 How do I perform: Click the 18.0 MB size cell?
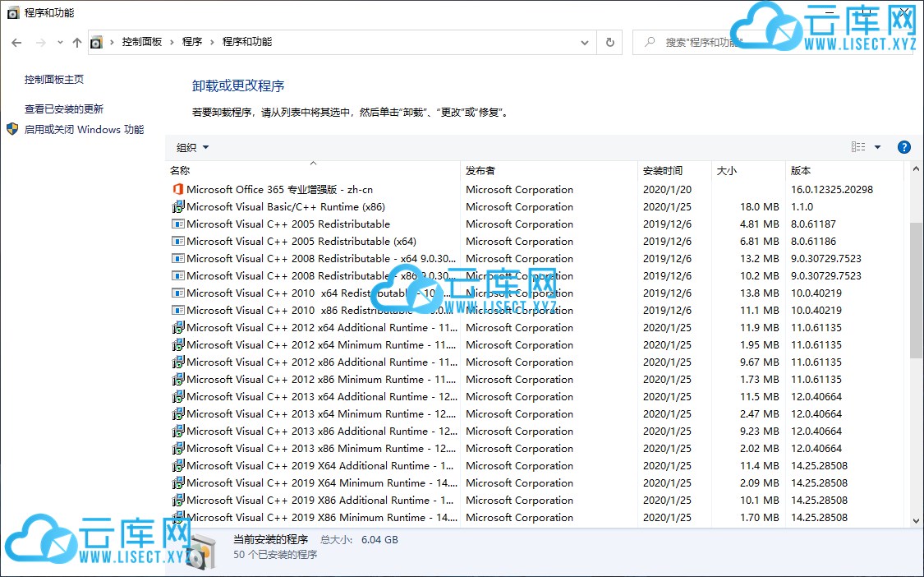pyautogui.click(x=760, y=206)
